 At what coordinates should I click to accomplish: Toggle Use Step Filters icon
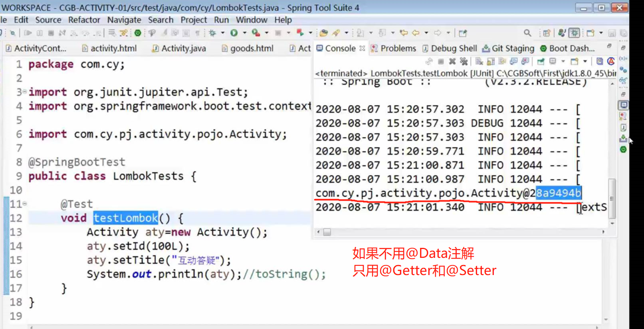coord(123,33)
